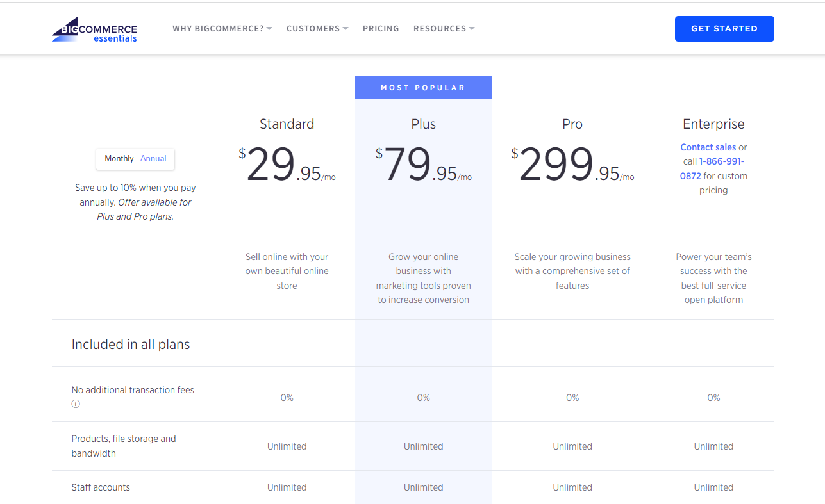
Task: Follow the Contact sales link
Action: 708,147
